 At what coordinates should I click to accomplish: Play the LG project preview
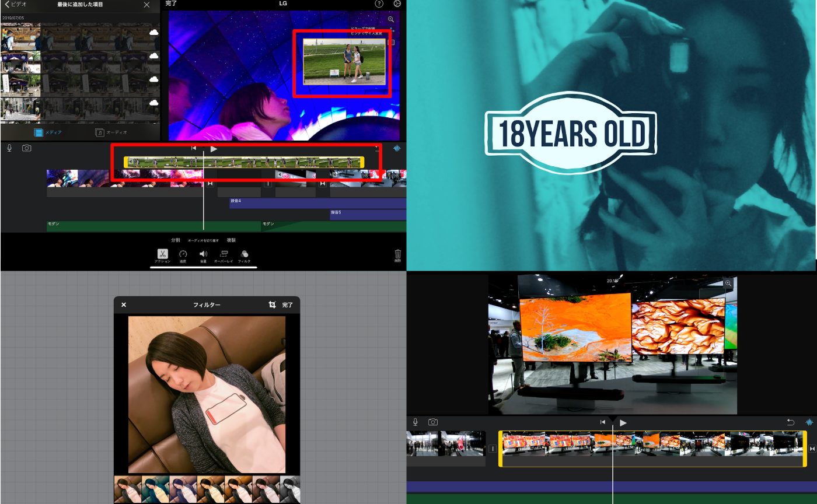pos(214,149)
